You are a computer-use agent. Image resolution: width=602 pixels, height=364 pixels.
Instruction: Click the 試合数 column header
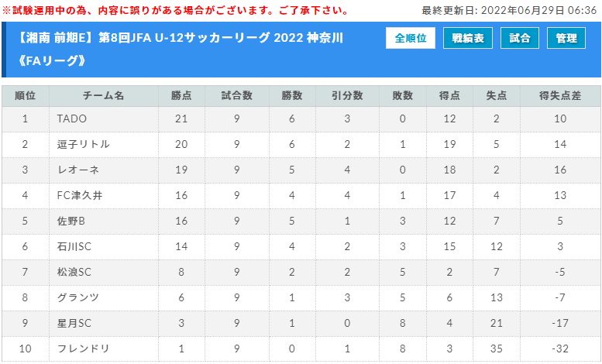point(237,95)
